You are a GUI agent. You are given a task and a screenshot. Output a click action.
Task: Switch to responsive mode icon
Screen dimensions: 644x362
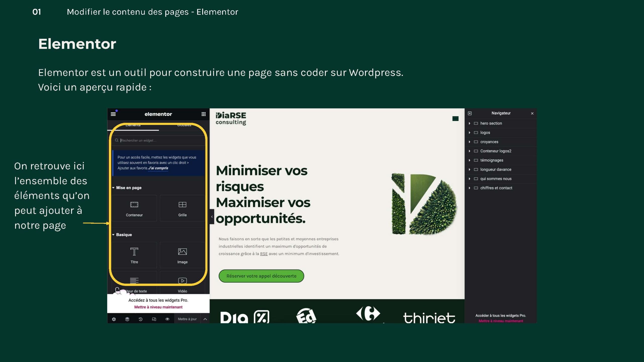(x=154, y=319)
